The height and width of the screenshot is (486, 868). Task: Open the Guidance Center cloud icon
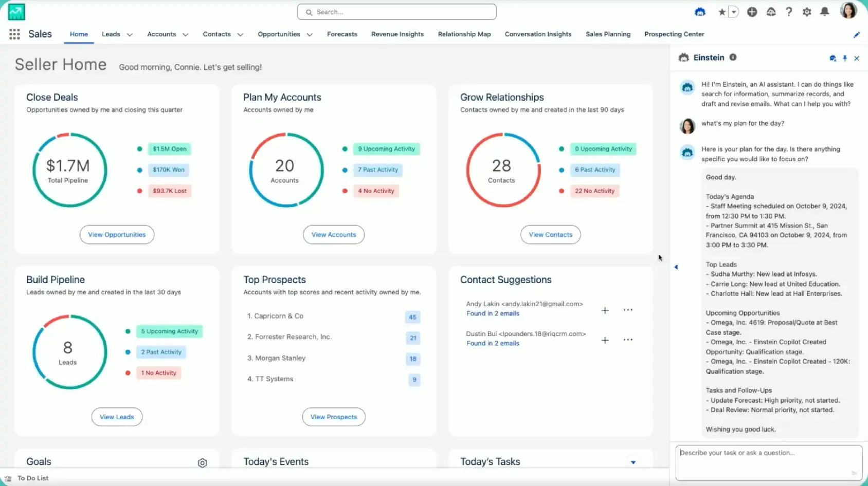771,12
